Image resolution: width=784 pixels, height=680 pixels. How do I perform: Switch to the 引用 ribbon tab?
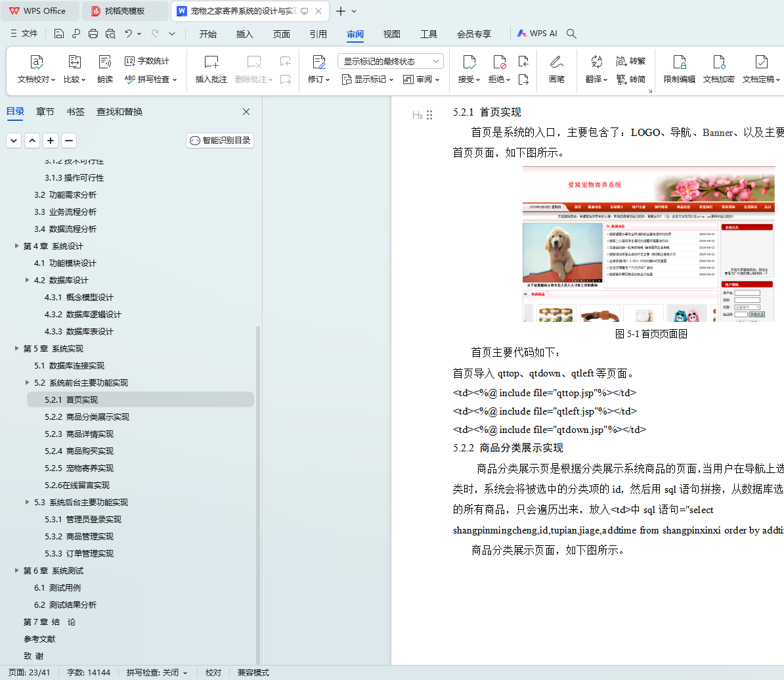click(x=318, y=34)
